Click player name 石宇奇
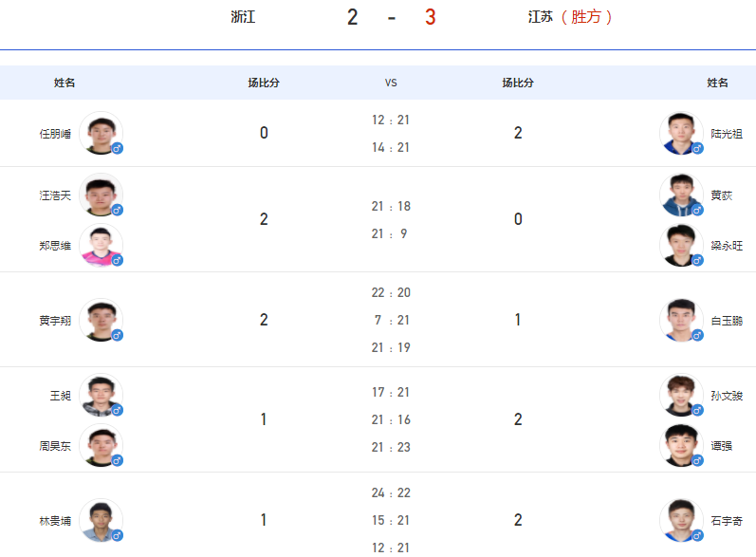The width and height of the screenshot is (756, 557). point(727,521)
